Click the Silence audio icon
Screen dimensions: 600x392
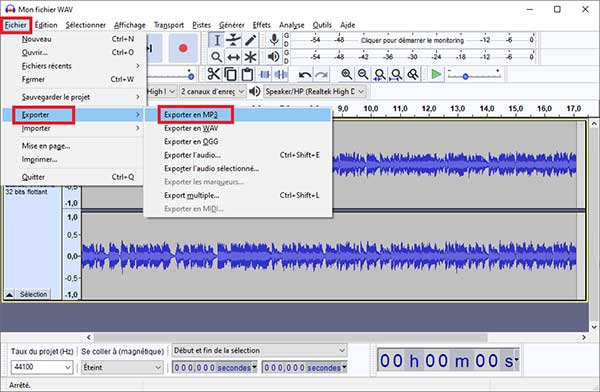point(281,74)
